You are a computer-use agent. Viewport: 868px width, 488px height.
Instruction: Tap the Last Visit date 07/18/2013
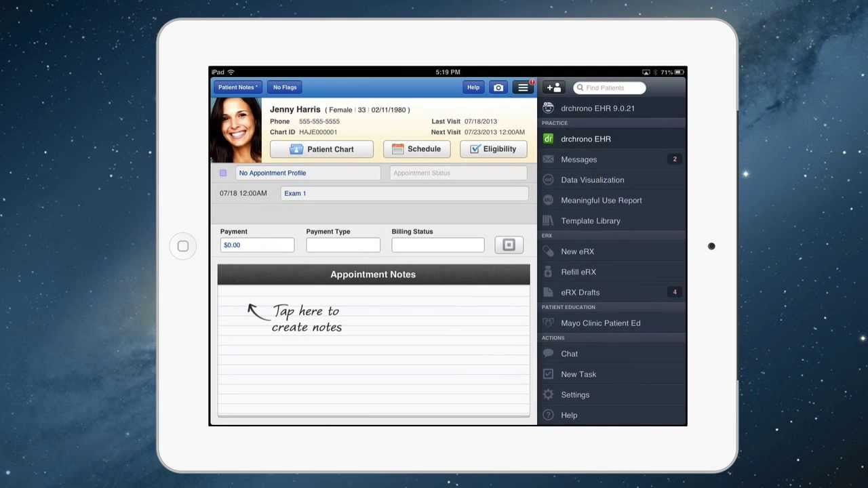click(x=481, y=121)
